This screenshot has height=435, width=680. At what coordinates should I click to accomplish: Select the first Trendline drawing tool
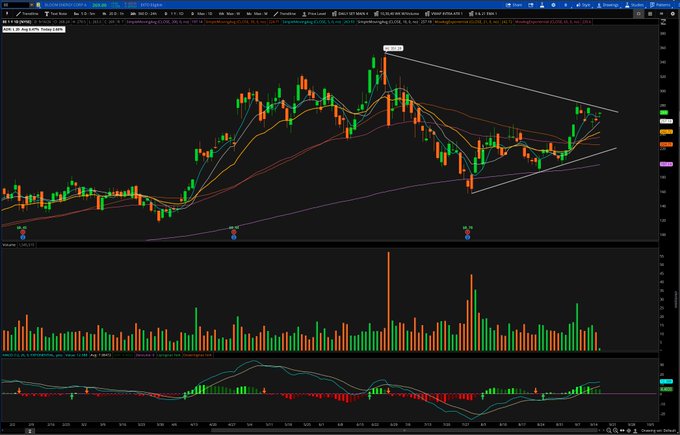coord(27,13)
